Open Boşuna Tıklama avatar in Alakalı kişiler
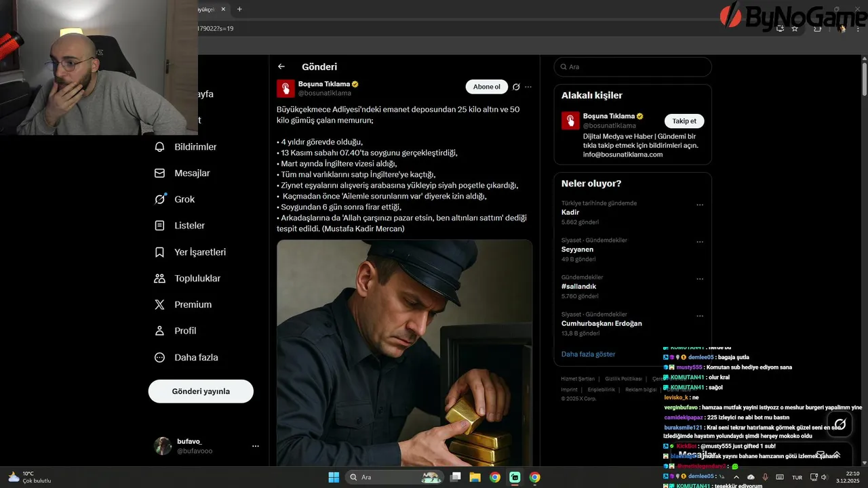 [x=570, y=121]
